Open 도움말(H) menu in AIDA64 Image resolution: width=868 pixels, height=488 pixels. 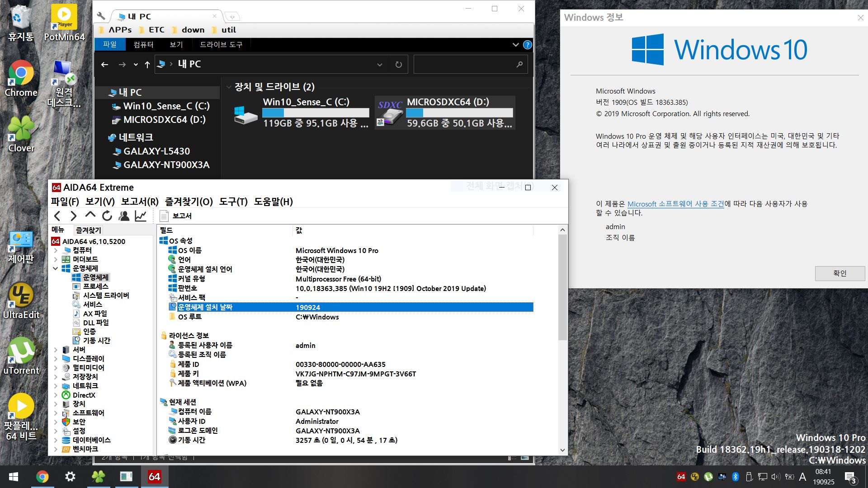click(x=273, y=202)
